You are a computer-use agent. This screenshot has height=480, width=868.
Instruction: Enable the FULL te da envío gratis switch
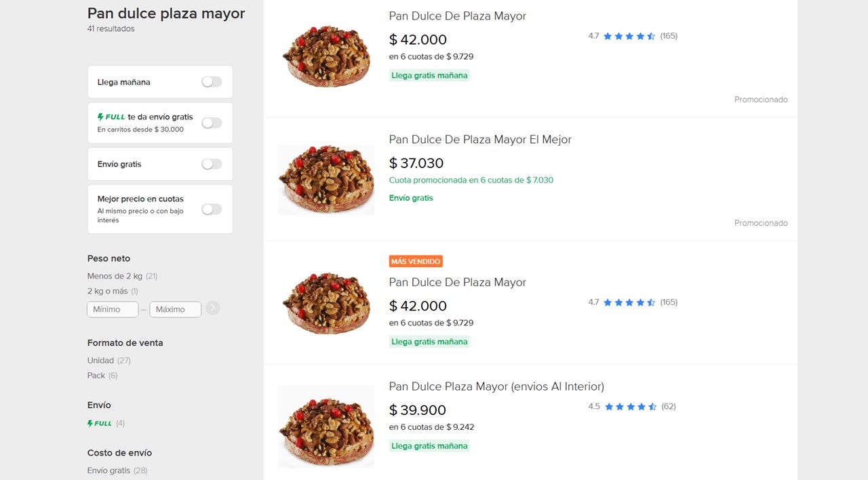click(x=211, y=123)
